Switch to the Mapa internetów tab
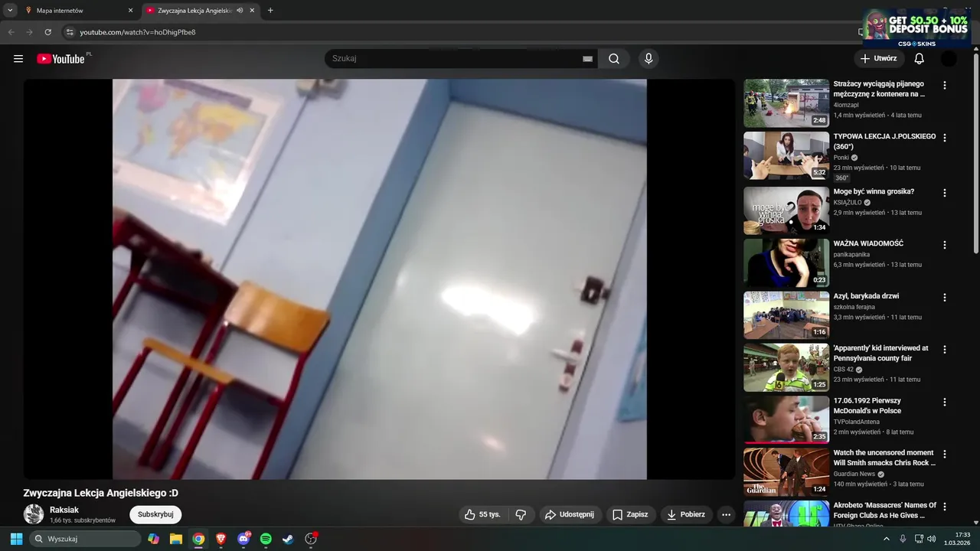This screenshot has height=551, width=980. pos(78,11)
